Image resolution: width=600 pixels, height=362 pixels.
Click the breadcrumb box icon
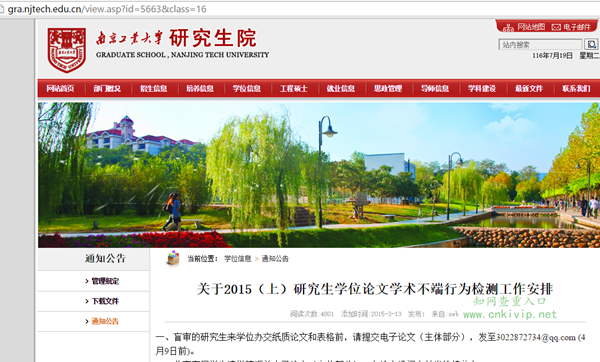[173, 258]
